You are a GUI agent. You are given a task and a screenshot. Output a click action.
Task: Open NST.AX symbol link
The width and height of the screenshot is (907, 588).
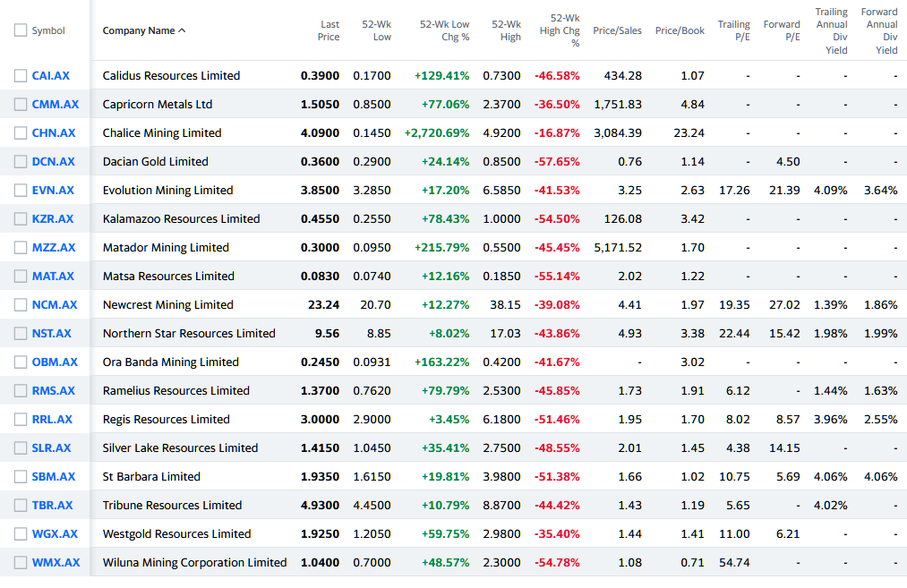51,333
